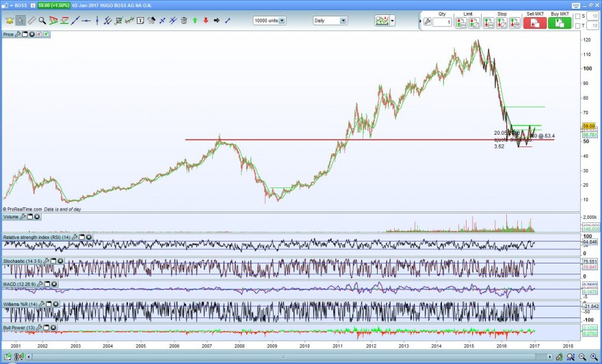Click the red up-arrow icon in Price panel
This screenshot has width=602, height=364.
tap(39, 34)
